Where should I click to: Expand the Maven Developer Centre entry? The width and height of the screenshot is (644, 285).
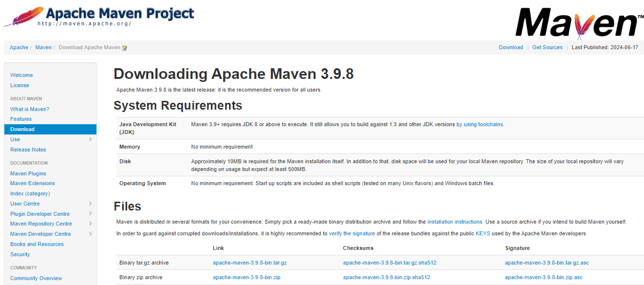(91, 234)
